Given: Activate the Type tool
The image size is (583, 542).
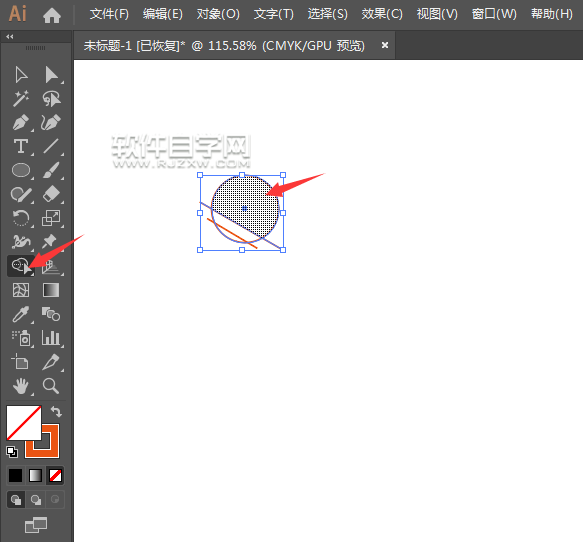Looking at the screenshot, I should [x=20, y=146].
